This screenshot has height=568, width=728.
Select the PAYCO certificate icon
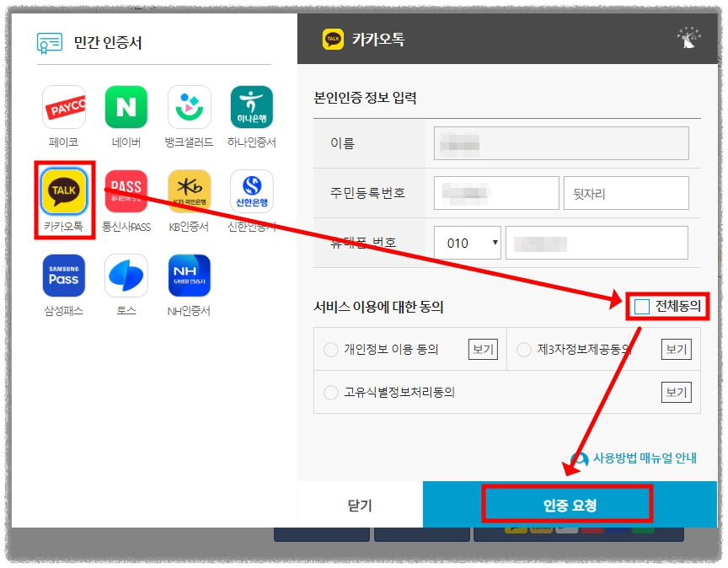tap(62, 107)
